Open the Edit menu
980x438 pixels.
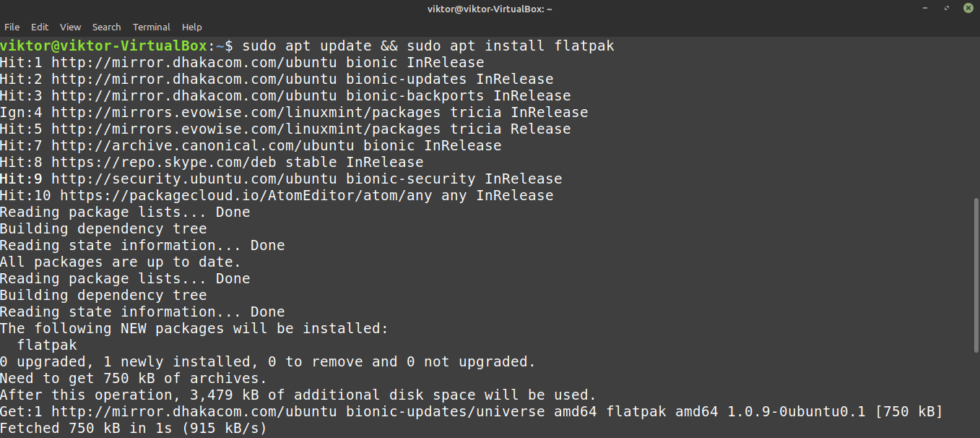coord(40,27)
